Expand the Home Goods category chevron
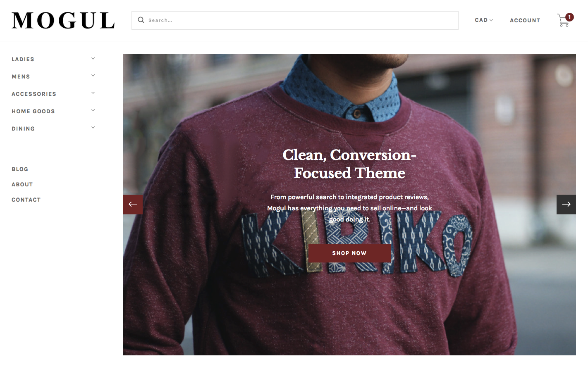This screenshot has height=369, width=588. pos(93,110)
